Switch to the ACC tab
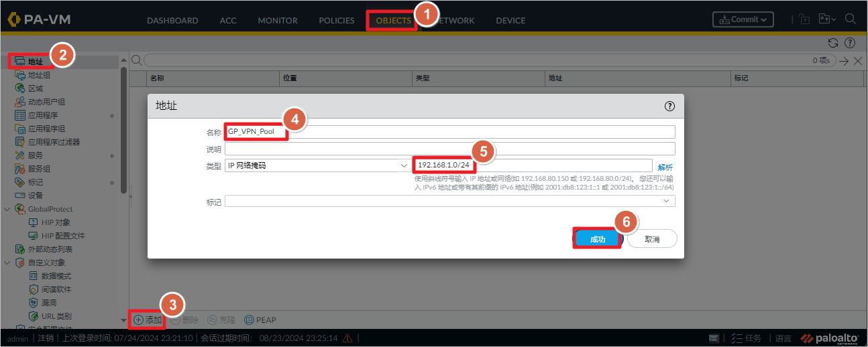This screenshot has height=347, width=868. (x=228, y=20)
